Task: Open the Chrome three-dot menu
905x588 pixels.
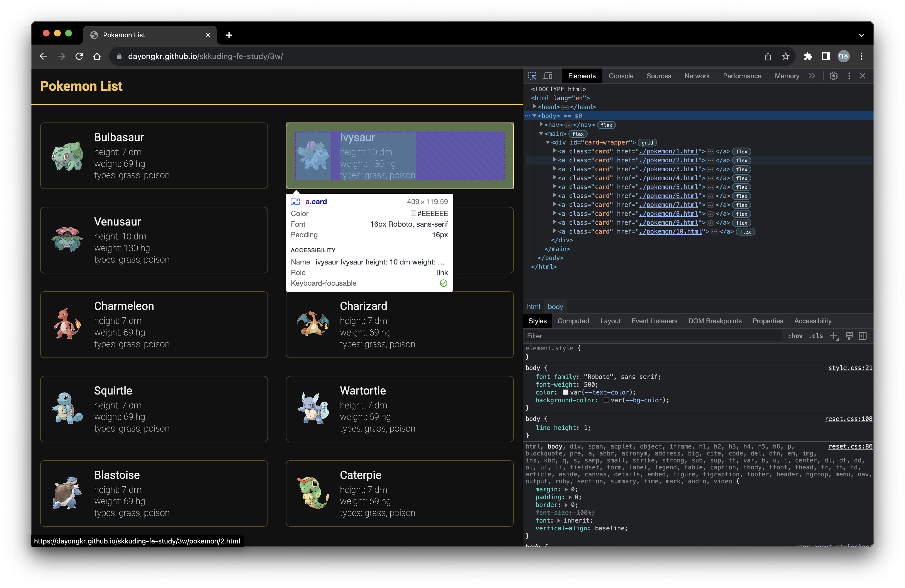Action: point(862,56)
